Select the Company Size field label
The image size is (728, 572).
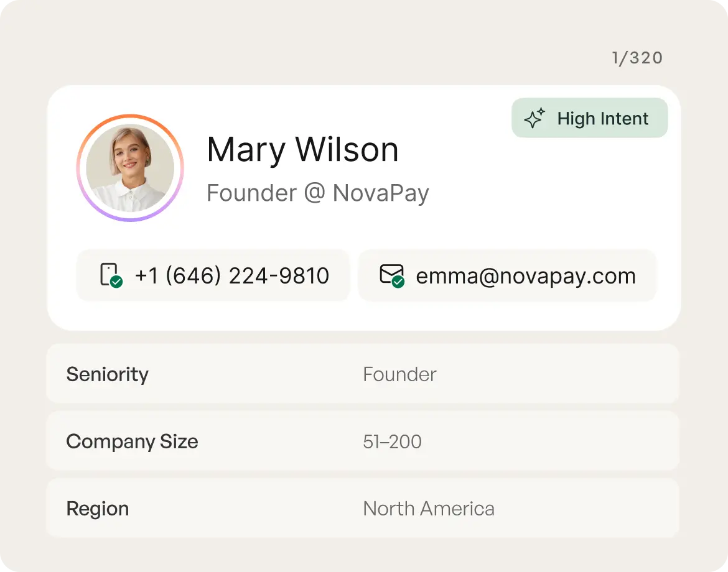point(132,441)
